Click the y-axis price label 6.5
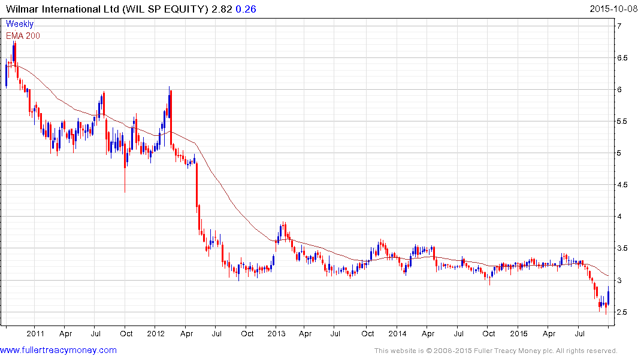The width and height of the screenshot is (644, 359). [x=622, y=58]
